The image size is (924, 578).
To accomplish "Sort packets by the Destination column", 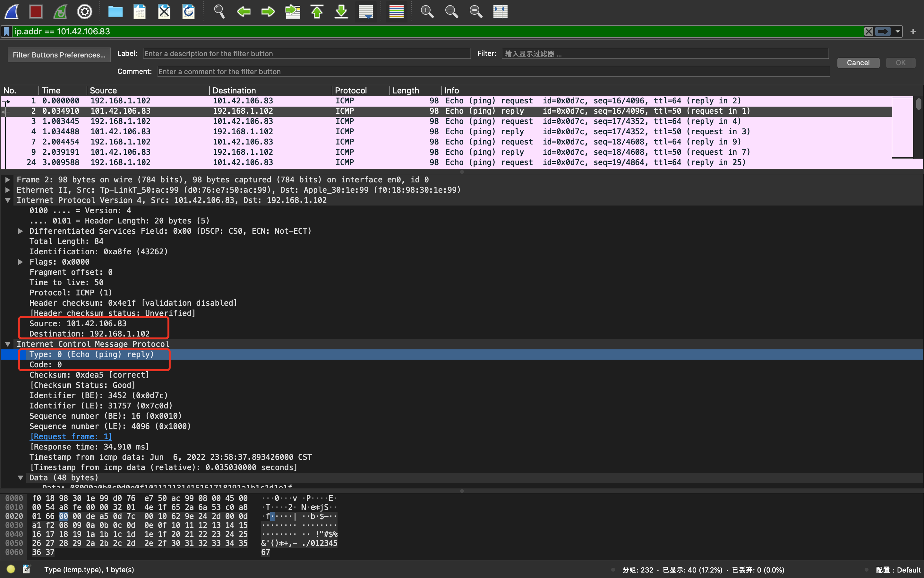I will tap(271, 91).
